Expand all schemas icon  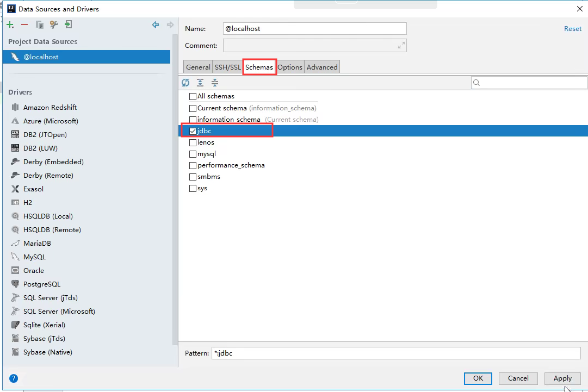pos(200,83)
